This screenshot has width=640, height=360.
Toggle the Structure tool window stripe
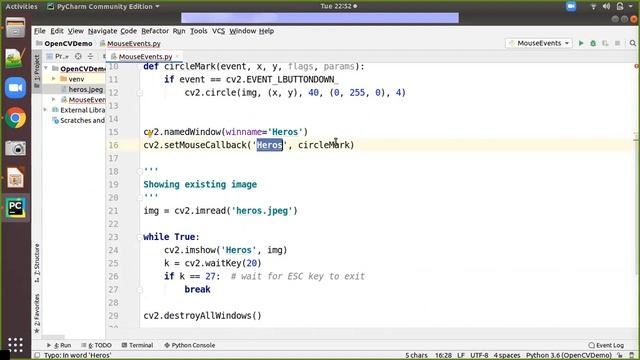coord(37,263)
